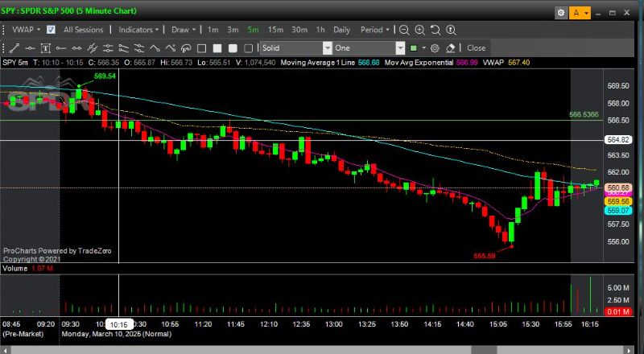This screenshot has height=354, width=644.
Task: Select the filled square rectangle tool
Action: click(x=217, y=48)
